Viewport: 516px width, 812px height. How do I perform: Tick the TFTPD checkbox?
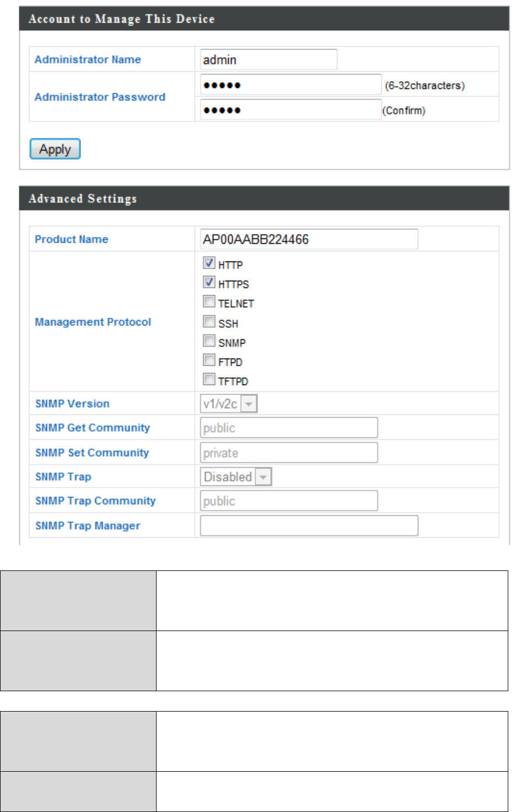(x=209, y=380)
